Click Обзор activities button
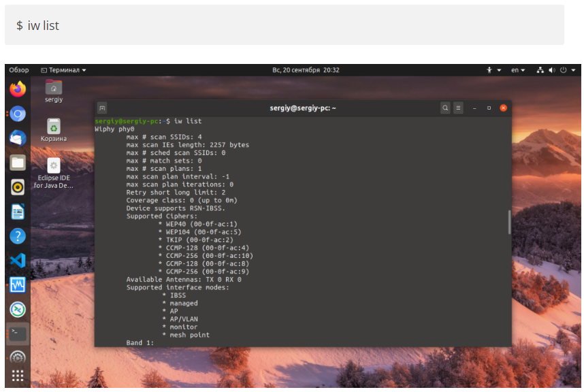Viewport: 584px width, 392px height. coord(19,70)
